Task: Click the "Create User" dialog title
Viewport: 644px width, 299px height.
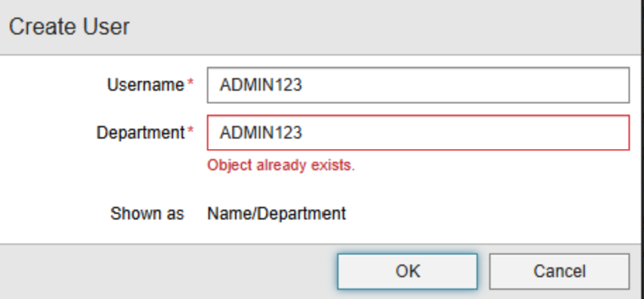Action: coord(69,27)
